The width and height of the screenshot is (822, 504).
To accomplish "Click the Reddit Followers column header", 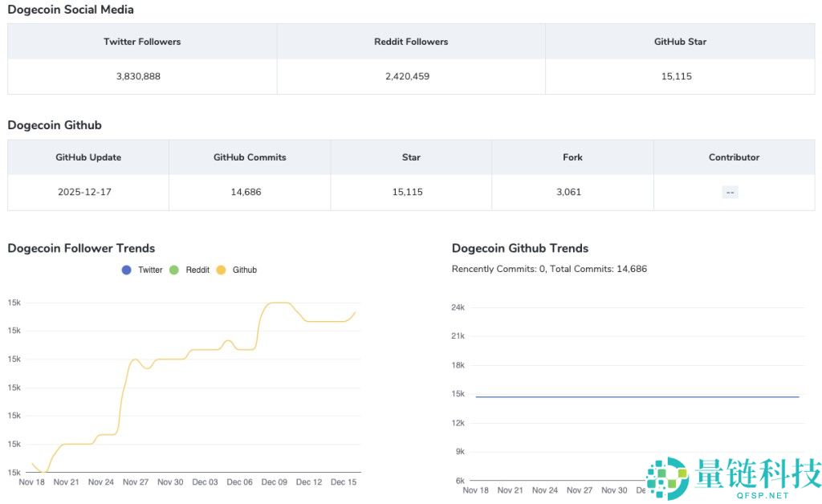I will coord(411,42).
